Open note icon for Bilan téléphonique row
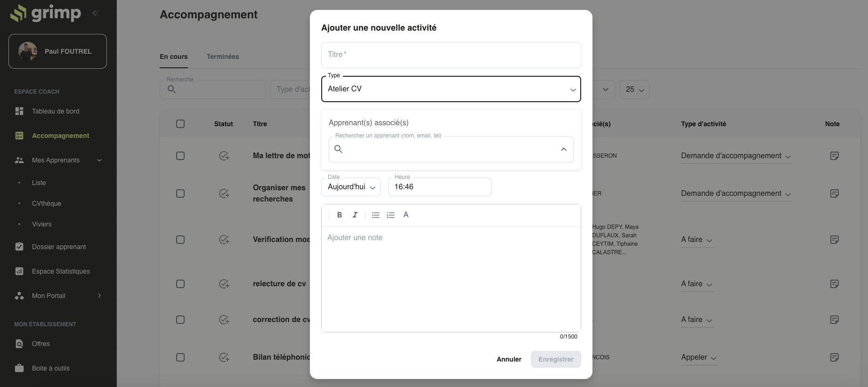 coord(834,357)
